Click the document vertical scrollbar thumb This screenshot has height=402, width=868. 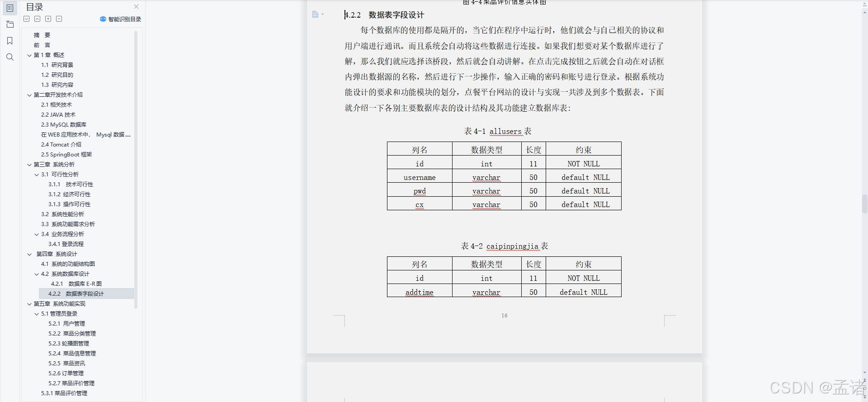point(864,203)
